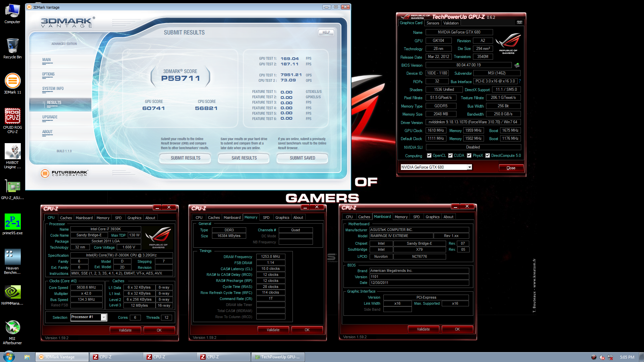Click the first CPU-Z taskbar button
Viewport: 644px width, 362px height.
pos(116,357)
